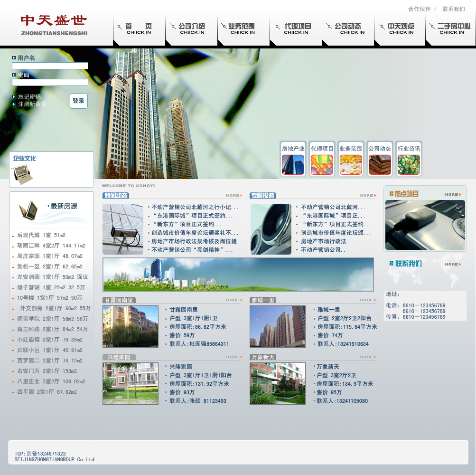Viewport: 476px width, 475px height.
Task: Click the city skyline banner image
Action: click(238, 275)
